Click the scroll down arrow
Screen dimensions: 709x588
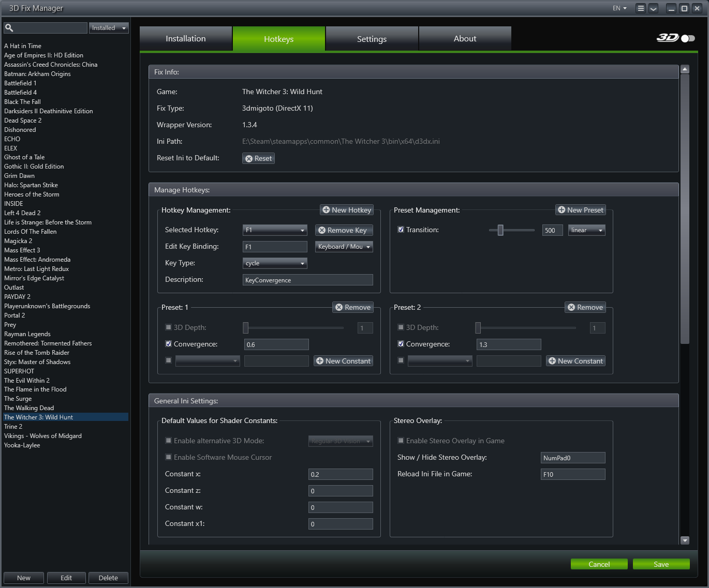click(685, 540)
